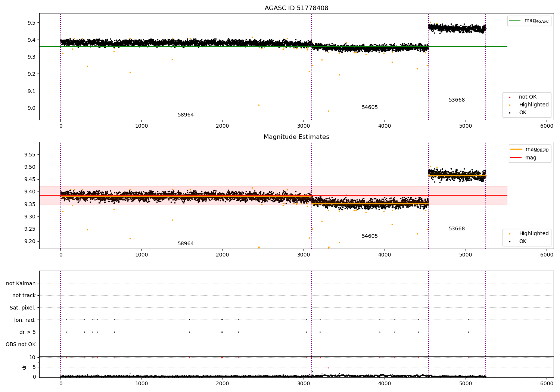Click the '53668' annotation in the top plot
Image resolution: width=560 pixels, height=392 pixels.
[x=457, y=100]
